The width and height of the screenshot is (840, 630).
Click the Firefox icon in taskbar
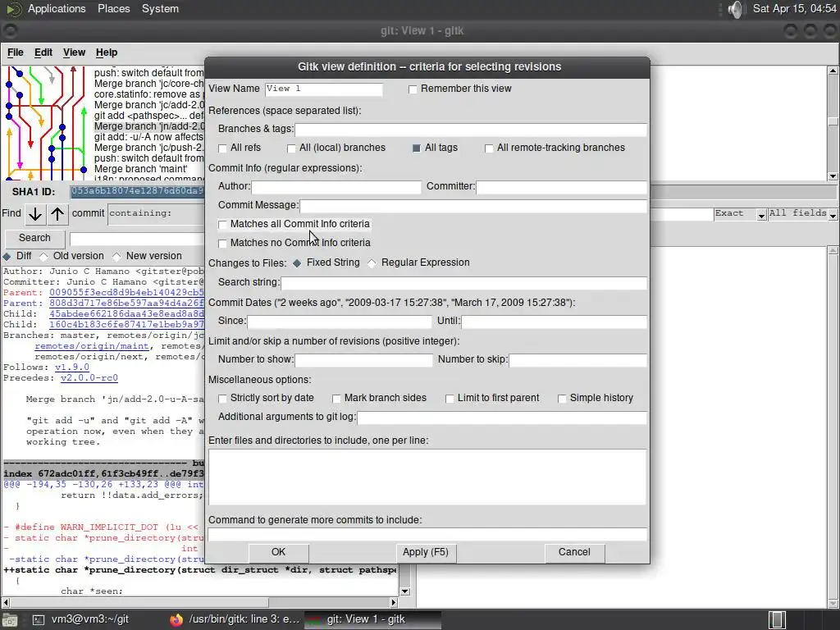176,620
